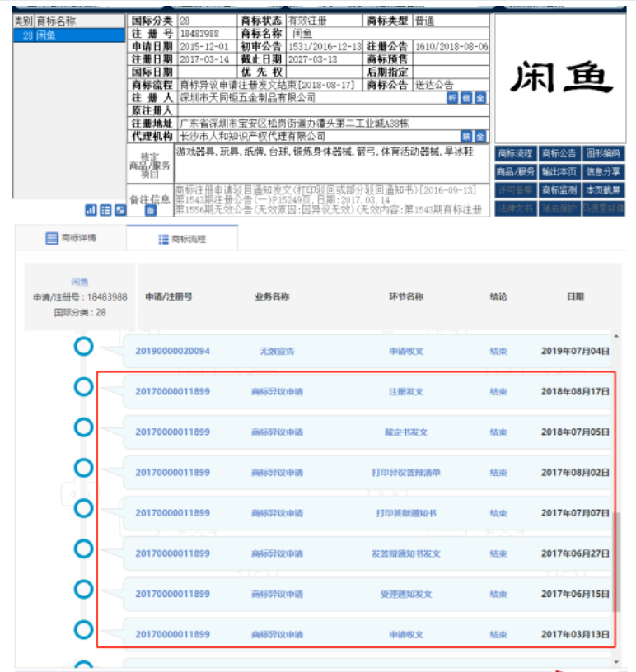
Task: Click timeline circle for 2017年07月07日 row
Action: coord(84,508)
